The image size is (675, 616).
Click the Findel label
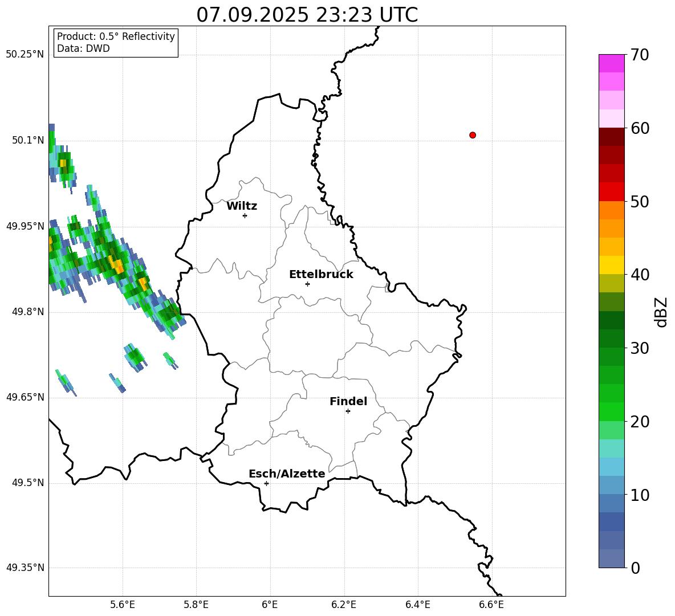pos(348,401)
